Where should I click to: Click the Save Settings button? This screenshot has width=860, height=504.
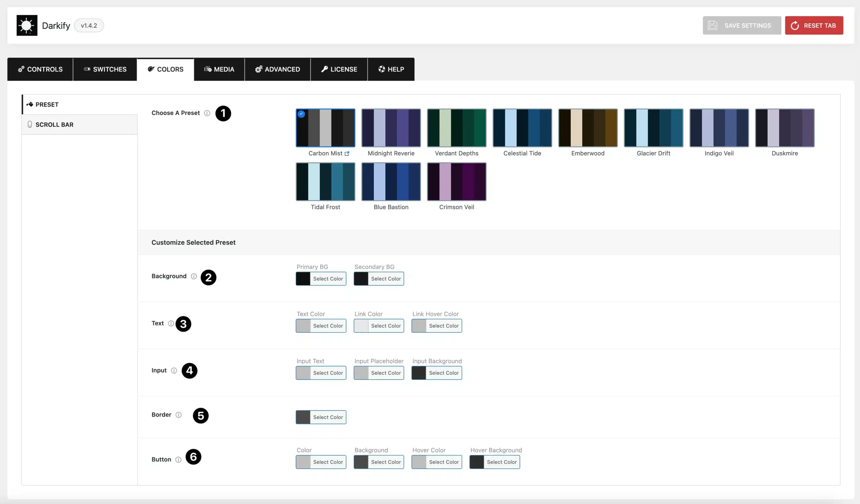742,25
